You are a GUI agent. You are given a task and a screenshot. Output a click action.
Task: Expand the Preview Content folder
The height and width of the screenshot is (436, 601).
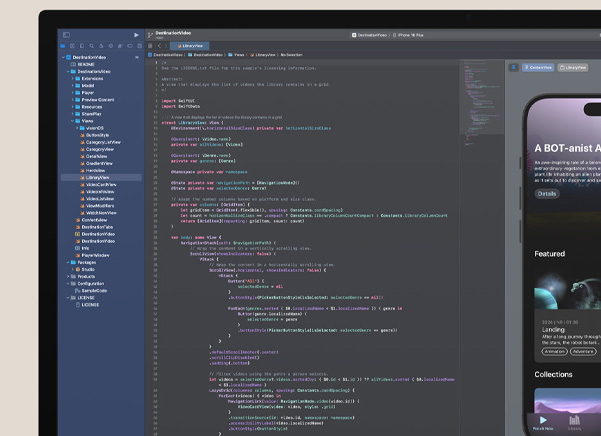coord(72,100)
